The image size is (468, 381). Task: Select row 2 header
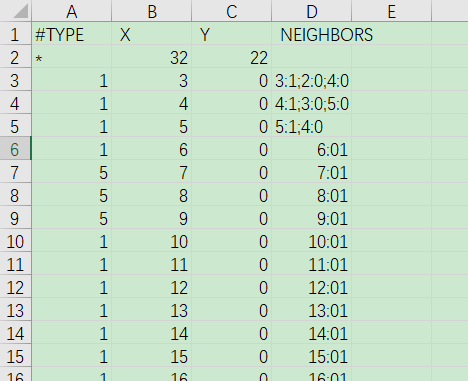click(x=15, y=57)
